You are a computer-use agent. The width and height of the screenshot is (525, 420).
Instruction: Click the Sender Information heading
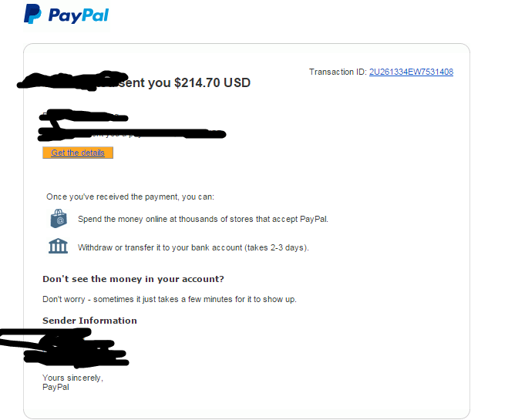point(89,321)
